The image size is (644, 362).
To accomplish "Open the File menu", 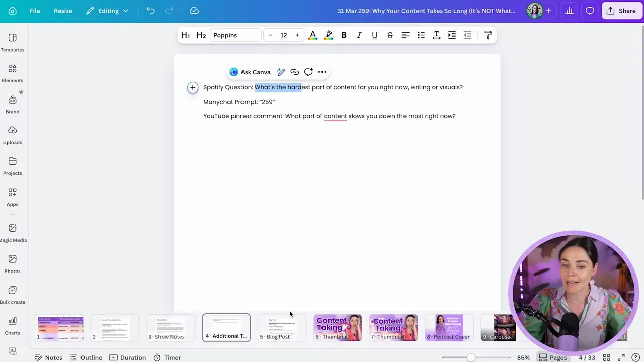I will [x=35, y=11].
